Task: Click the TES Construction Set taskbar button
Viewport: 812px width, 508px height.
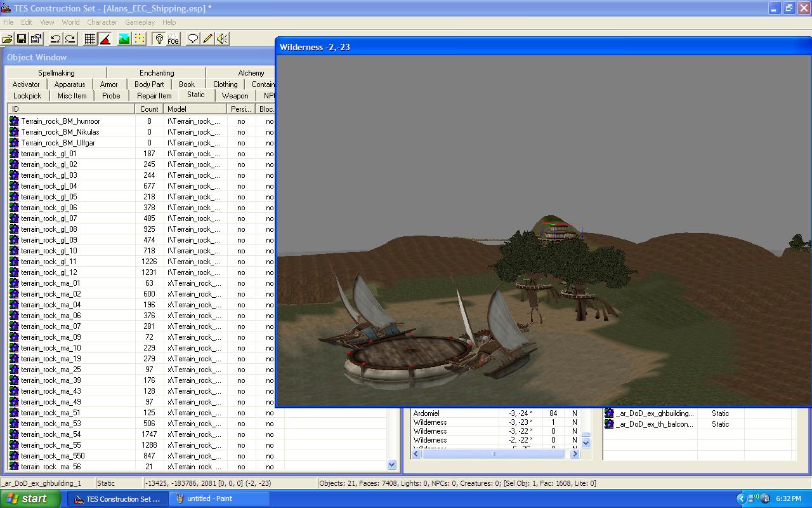Action: point(119,498)
